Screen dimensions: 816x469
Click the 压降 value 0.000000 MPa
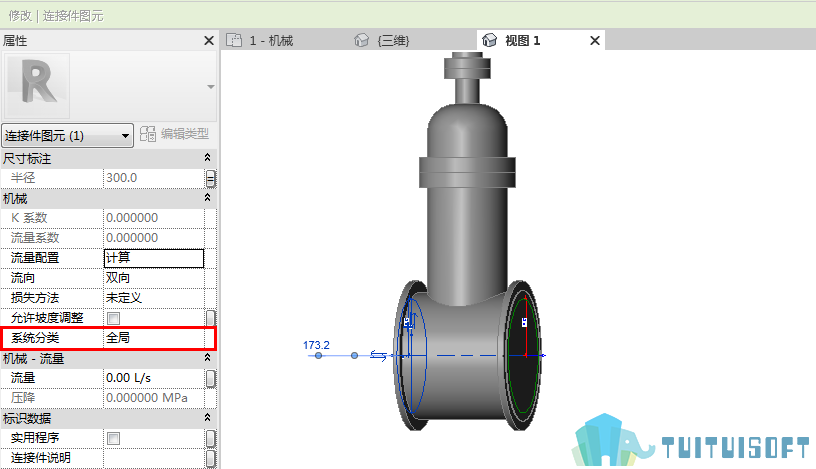coord(154,398)
